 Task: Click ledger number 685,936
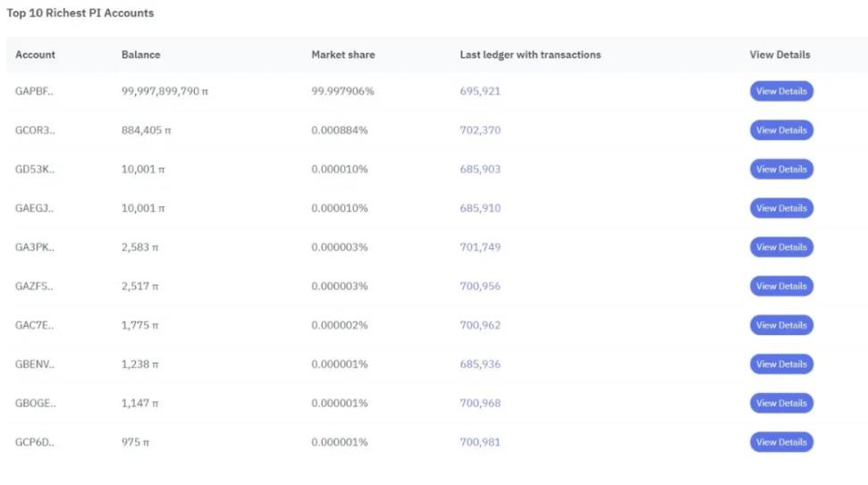click(480, 364)
